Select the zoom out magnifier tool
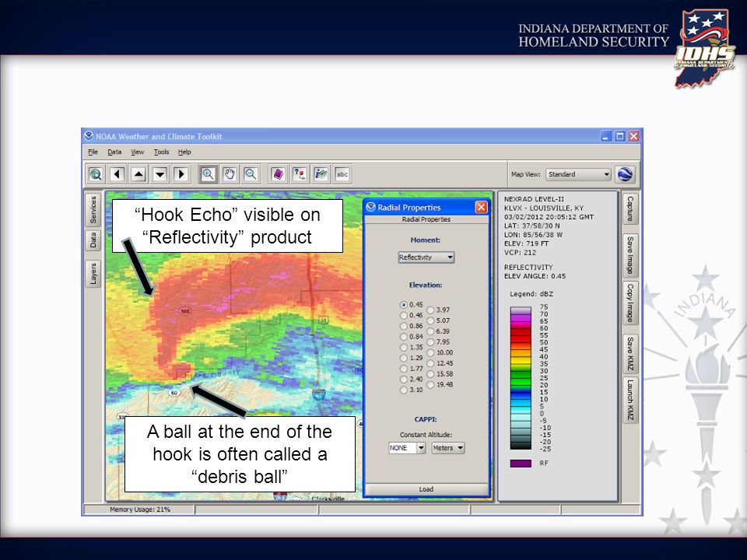This screenshot has height=560, width=747. point(251,174)
